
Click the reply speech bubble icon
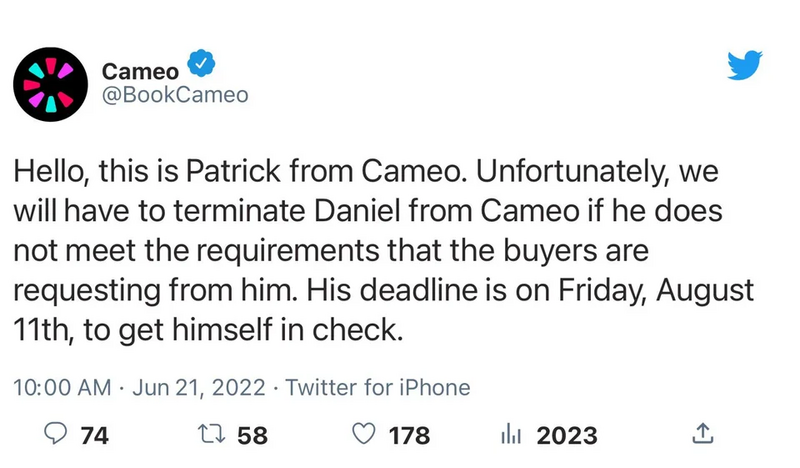coord(58,435)
